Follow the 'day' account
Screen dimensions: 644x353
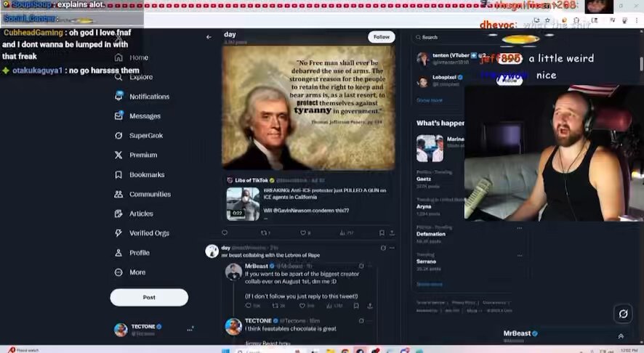382,37
